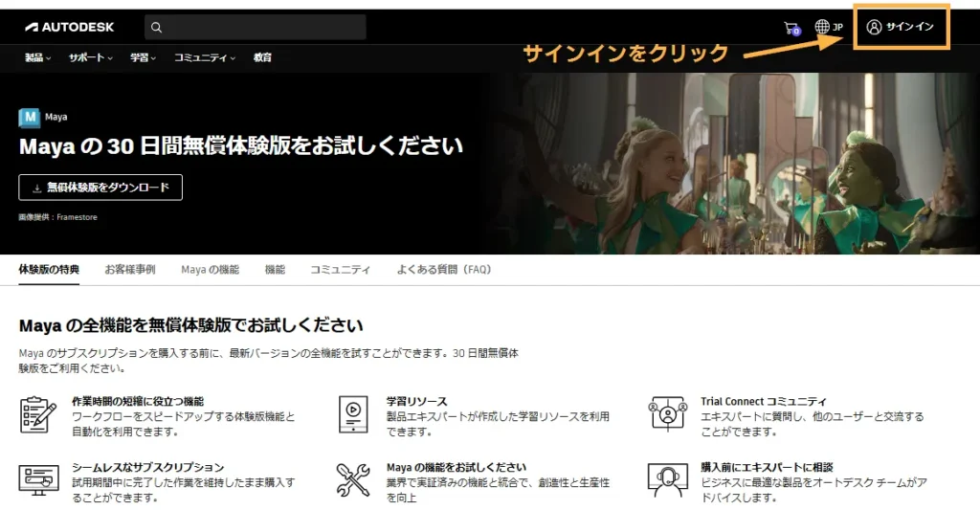Click the 学習リソース heading
980x510 pixels.
point(416,401)
